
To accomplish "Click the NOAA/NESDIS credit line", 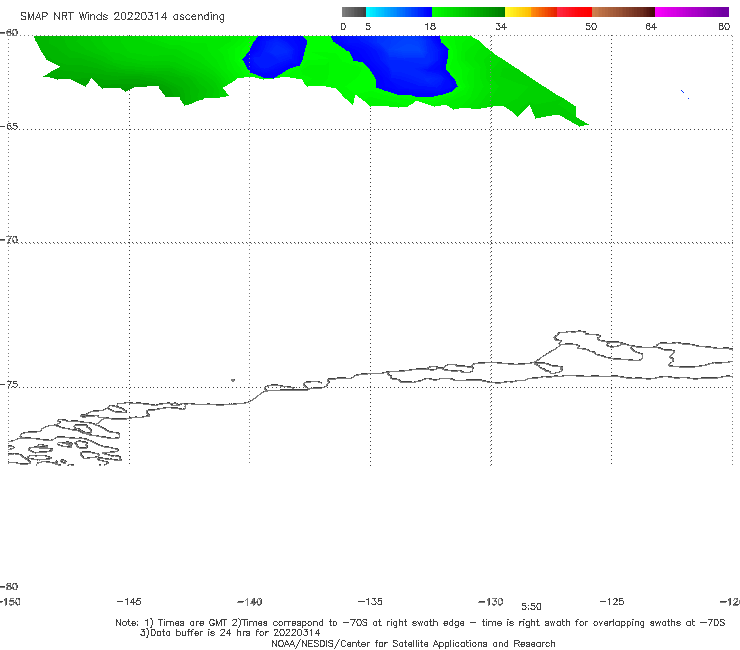I will (413, 644).
